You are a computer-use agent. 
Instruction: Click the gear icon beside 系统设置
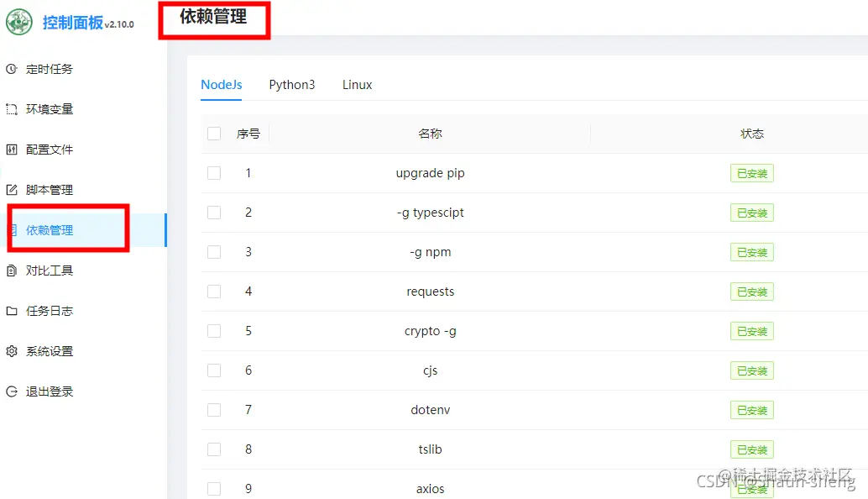tap(11, 351)
